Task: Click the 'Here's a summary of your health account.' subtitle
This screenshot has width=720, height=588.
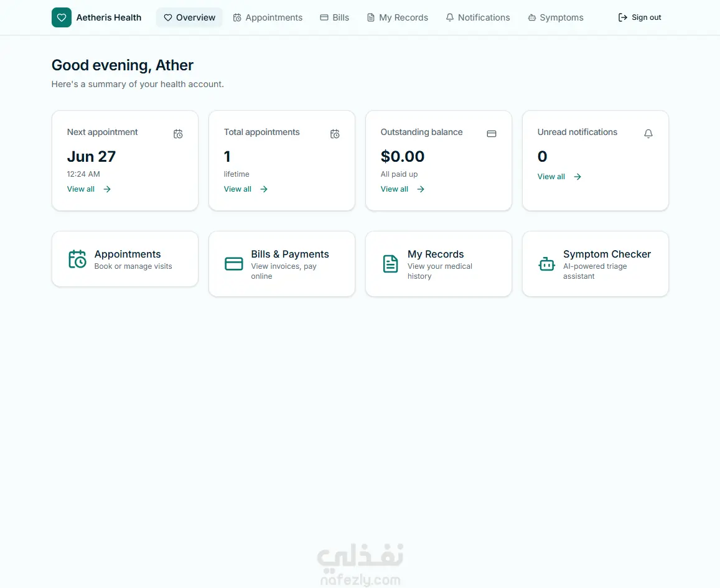Action: coord(138,84)
